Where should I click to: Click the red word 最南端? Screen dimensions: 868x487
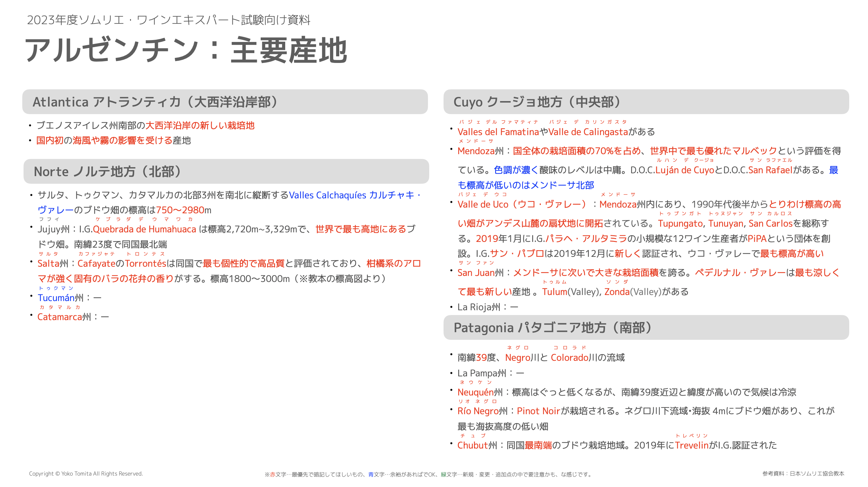coord(538,446)
